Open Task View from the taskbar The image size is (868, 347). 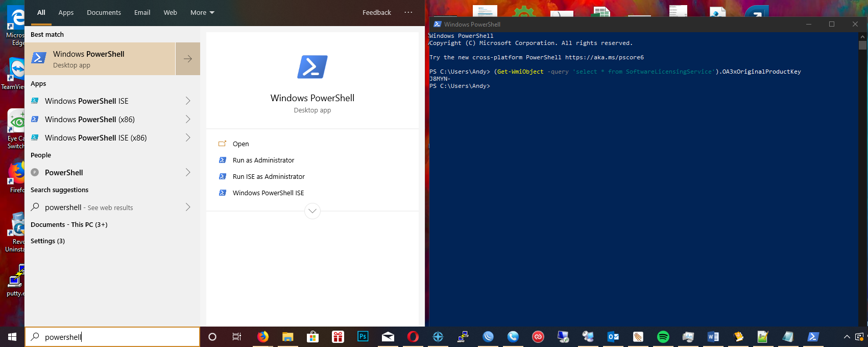pyautogui.click(x=237, y=337)
